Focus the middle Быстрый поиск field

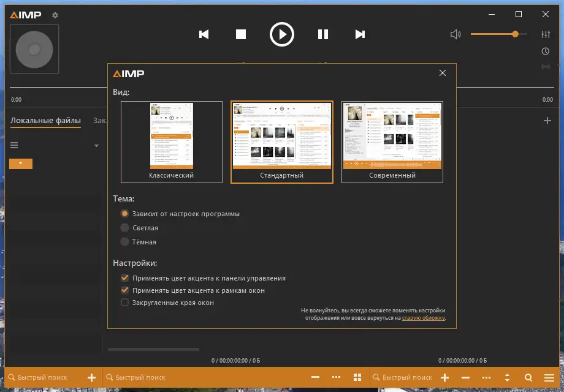(205, 377)
